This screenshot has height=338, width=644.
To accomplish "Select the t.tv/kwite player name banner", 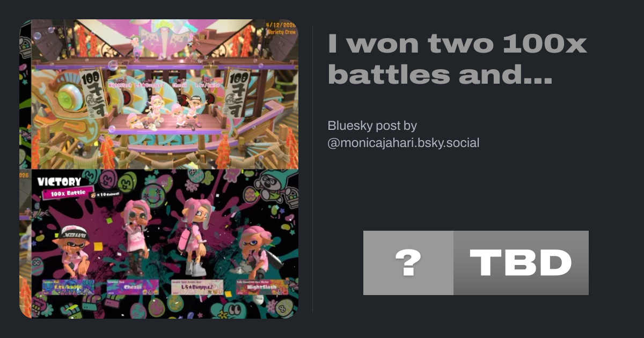I will click(69, 287).
